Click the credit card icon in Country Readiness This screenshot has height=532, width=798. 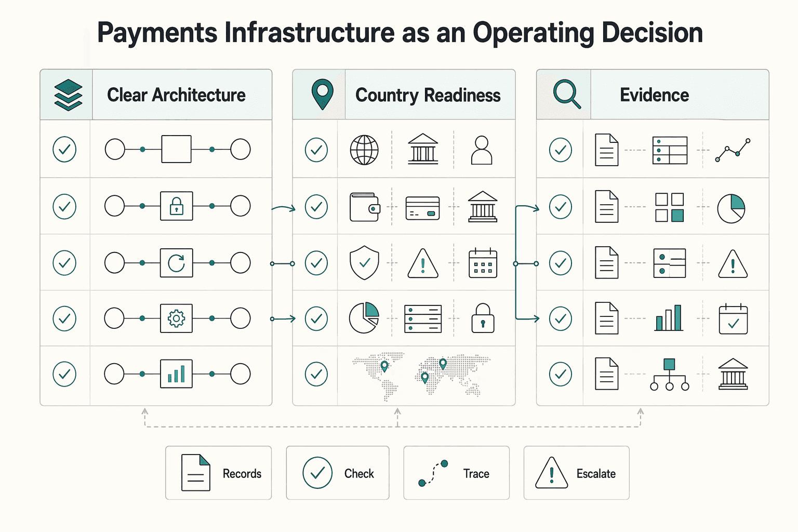coord(422,208)
